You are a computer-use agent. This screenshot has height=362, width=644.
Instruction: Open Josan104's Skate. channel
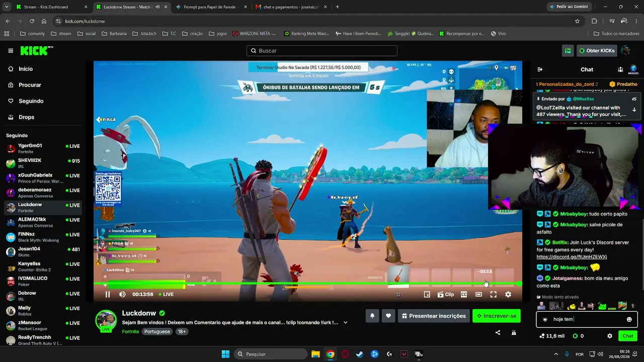coord(43,252)
